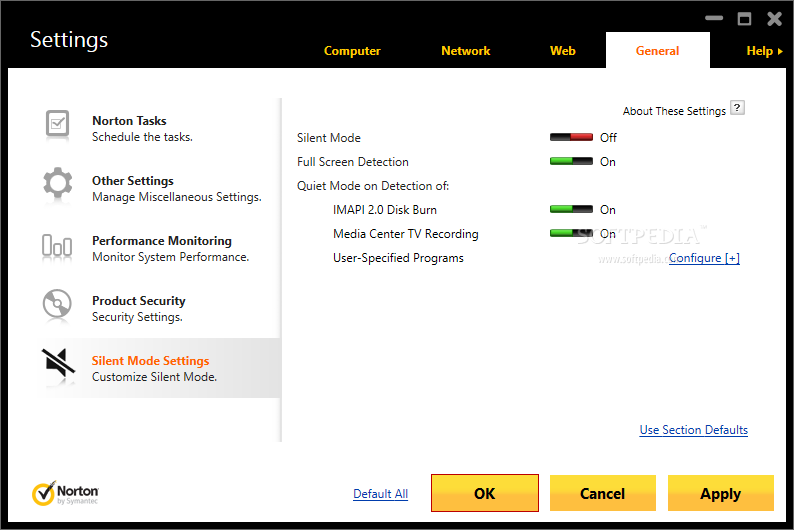The image size is (794, 530).
Task: Expand Configure [+] for User-Specified Programs
Action: coord(704,258)
